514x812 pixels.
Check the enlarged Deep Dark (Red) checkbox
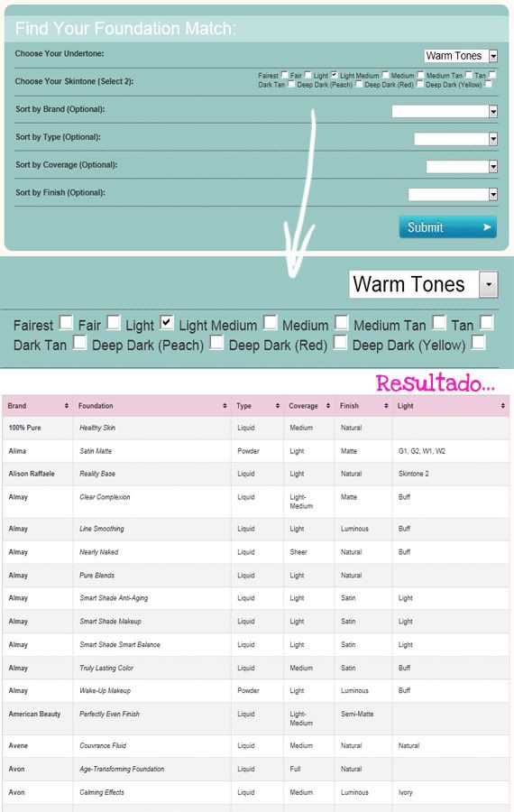[340, 342]
